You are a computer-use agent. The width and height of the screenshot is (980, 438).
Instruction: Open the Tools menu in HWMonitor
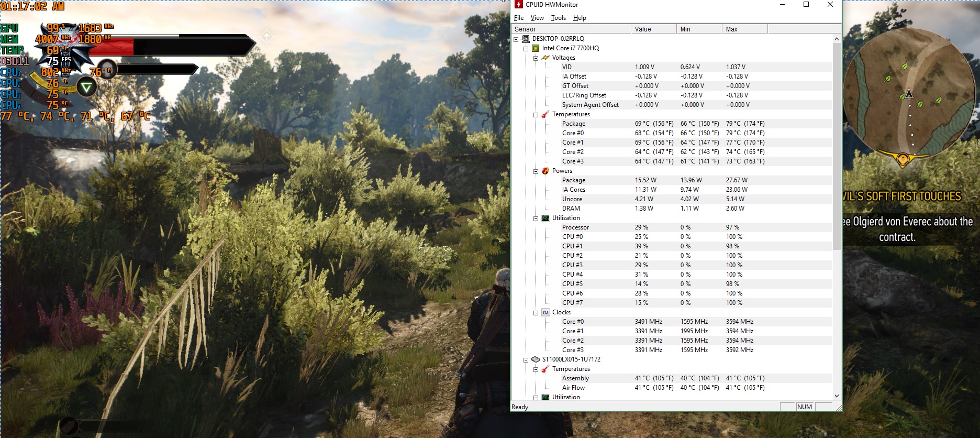559,18
